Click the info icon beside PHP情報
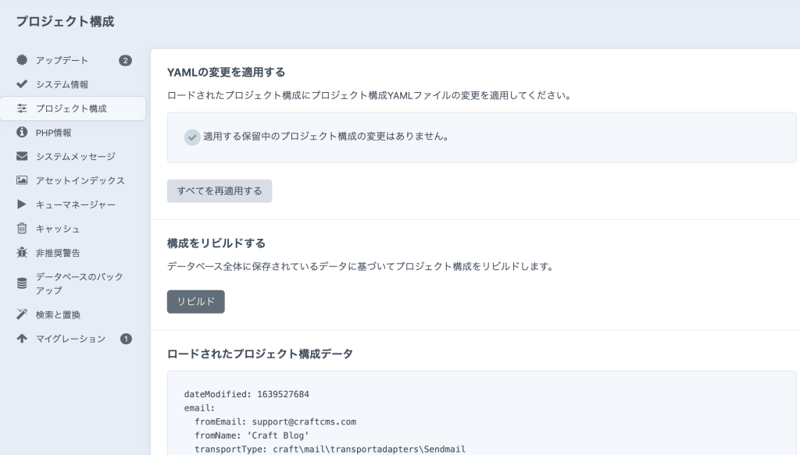800x455 pixels. pos(22,132)
